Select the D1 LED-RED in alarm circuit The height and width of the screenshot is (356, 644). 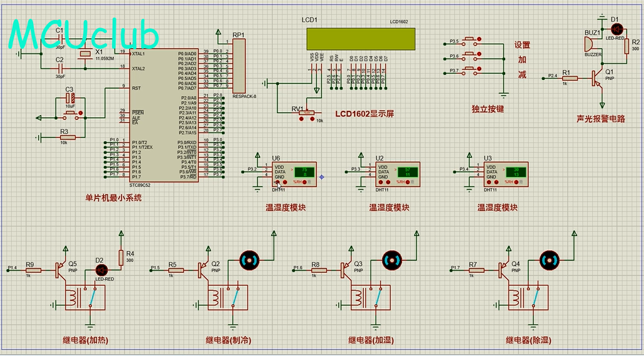tap(617, 29)
